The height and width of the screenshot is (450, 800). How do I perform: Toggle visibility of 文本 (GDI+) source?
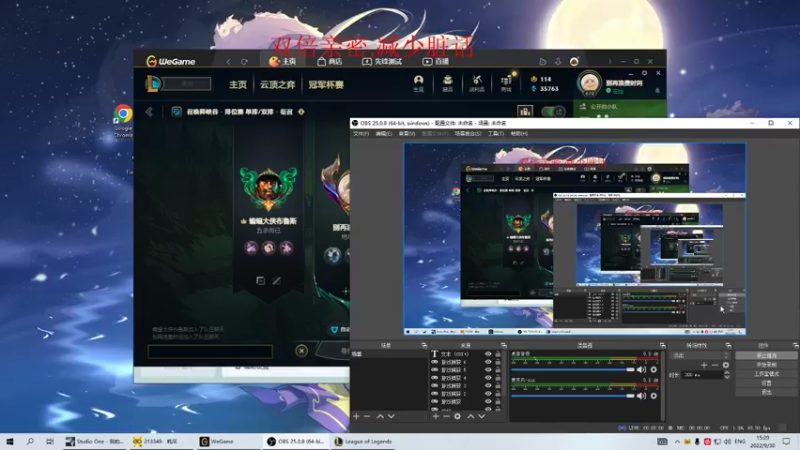tap(488, 354)
